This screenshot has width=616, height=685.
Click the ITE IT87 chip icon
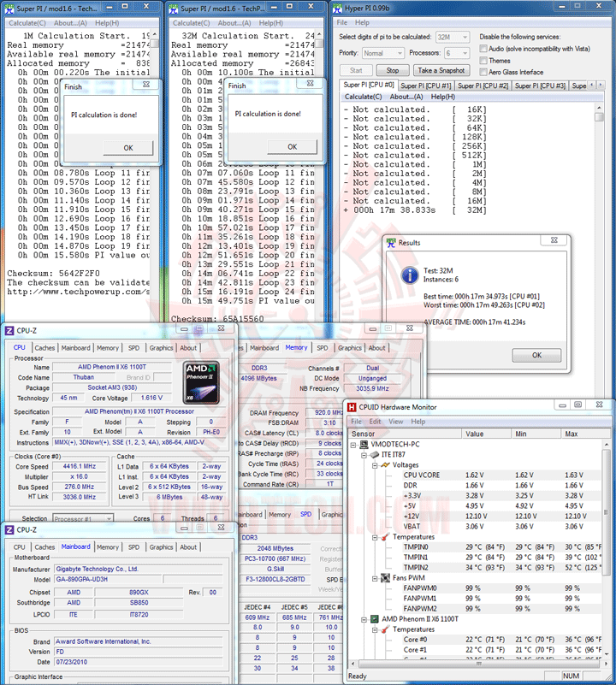375,455
